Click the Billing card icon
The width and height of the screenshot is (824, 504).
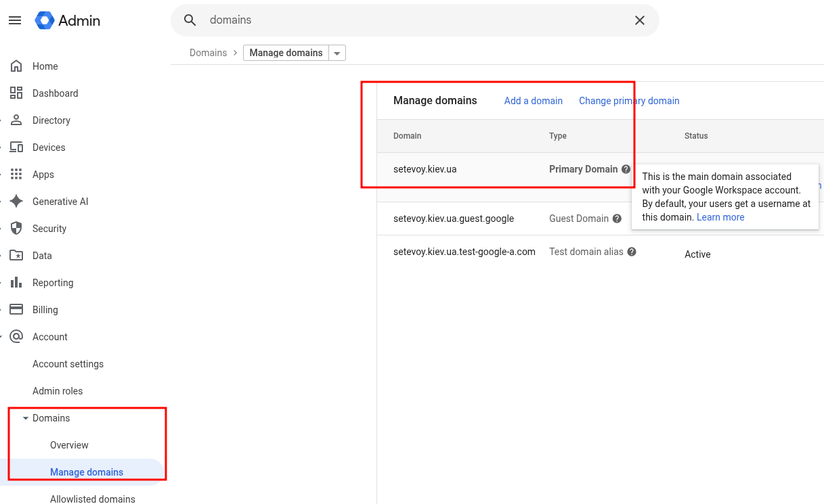(16, 310)
